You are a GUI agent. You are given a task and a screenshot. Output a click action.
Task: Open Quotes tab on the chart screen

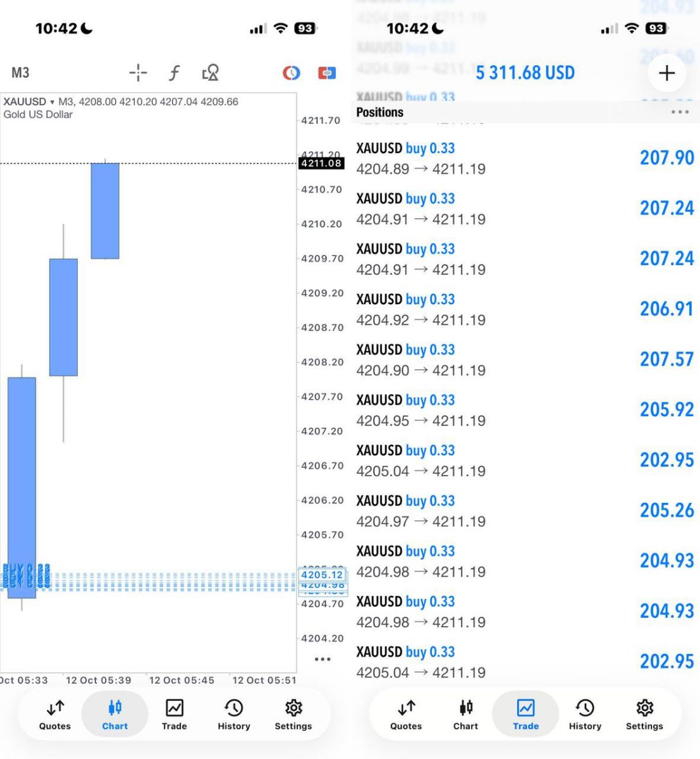pos(55,715)
